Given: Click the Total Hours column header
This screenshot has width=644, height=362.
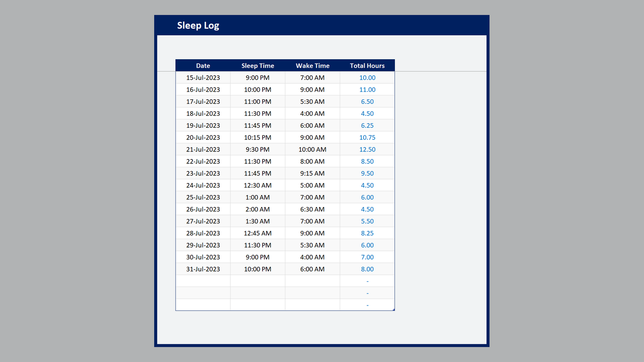Looking at the screenshot, I should (367, 65).
